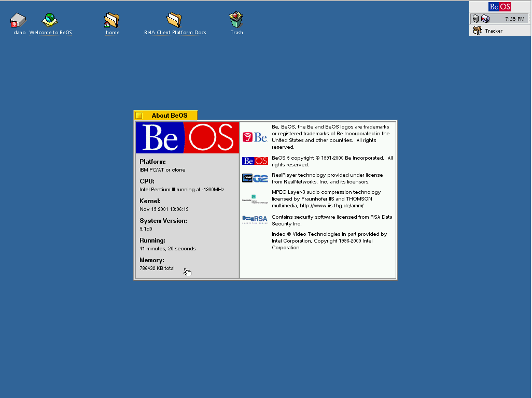
Task: Click 'IBM PC/AT or clone' text
Action: pos(162,170)
